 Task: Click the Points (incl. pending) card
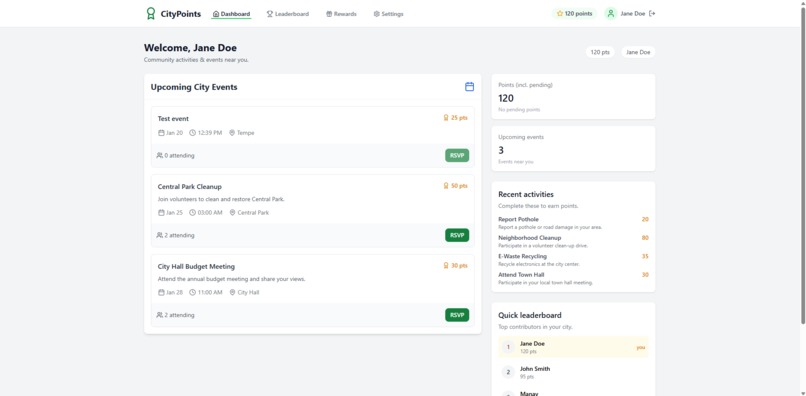coord(573,97)
